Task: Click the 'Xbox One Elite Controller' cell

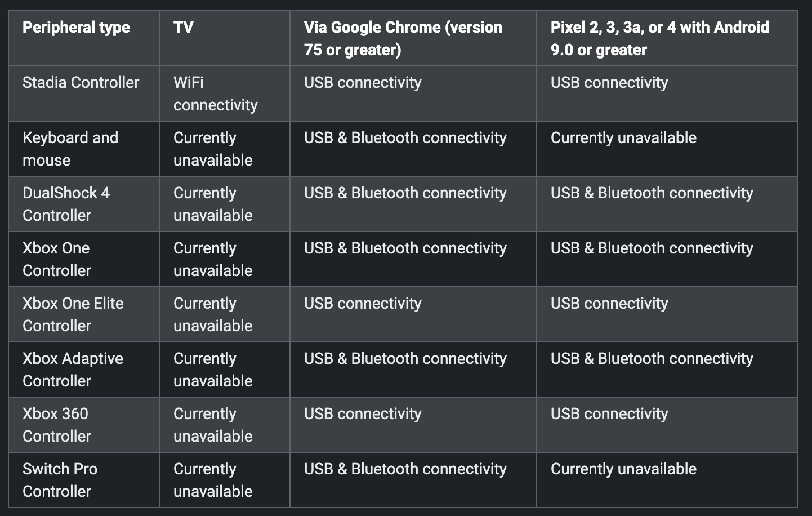Action: (x=73, y=314)
